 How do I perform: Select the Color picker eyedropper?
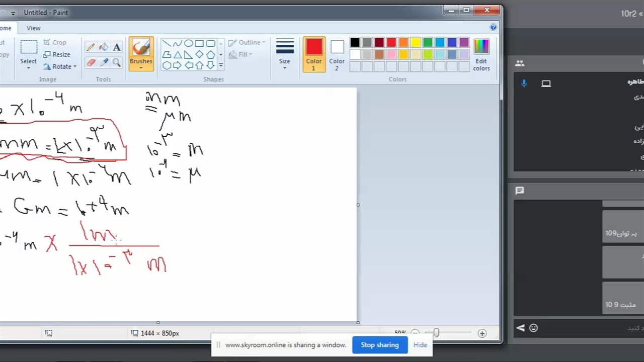(x=104, y=62)
